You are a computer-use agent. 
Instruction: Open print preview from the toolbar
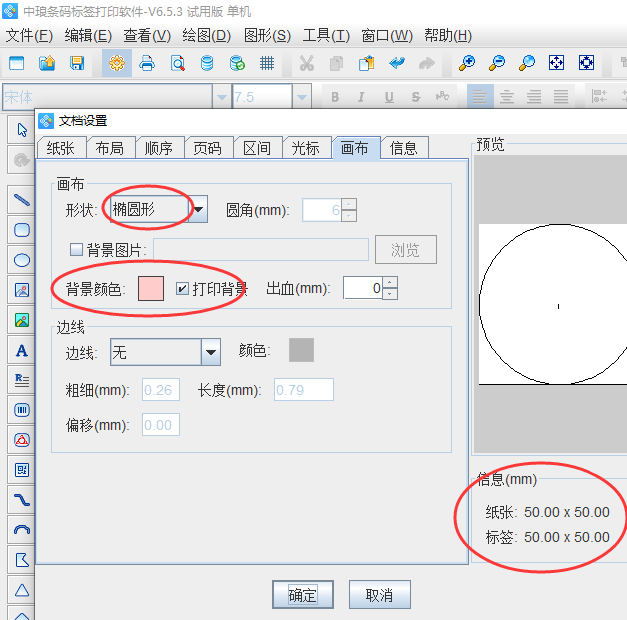tap(177, 63)
